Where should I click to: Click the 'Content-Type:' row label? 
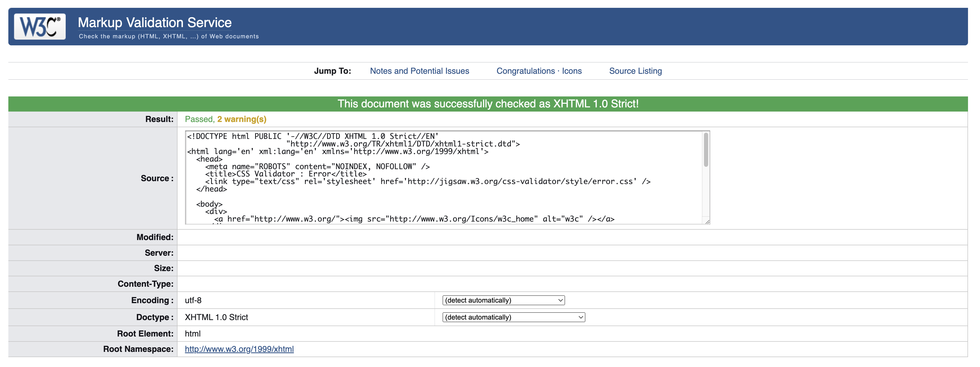coord(145,284)
